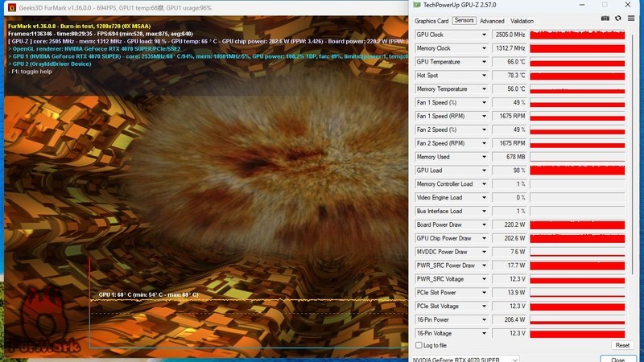Viewport: 644px width, 362px height.
Task: Open the 16-Pin Power sensor dropdown
Action: [484, 319]
